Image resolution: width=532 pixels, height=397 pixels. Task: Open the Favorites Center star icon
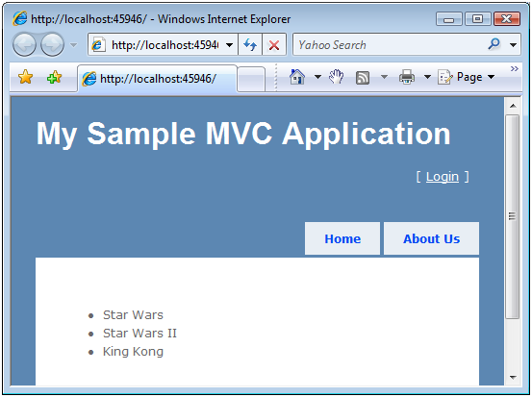pos(25,77)
